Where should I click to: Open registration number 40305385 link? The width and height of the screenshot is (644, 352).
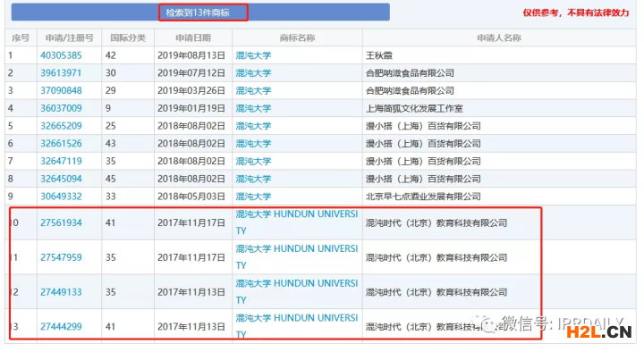click(61, 55)
